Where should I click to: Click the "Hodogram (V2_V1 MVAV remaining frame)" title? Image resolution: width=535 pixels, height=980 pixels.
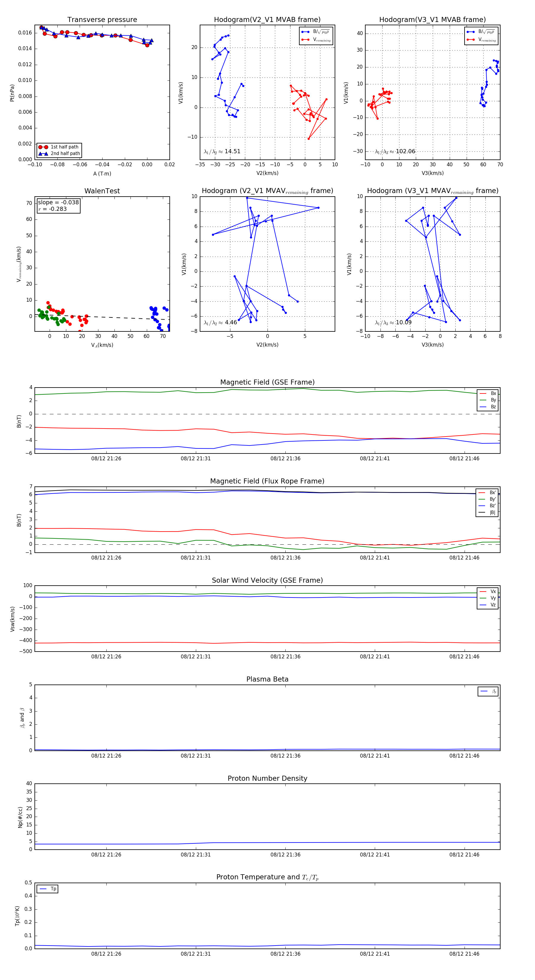[x=267, y=191]
